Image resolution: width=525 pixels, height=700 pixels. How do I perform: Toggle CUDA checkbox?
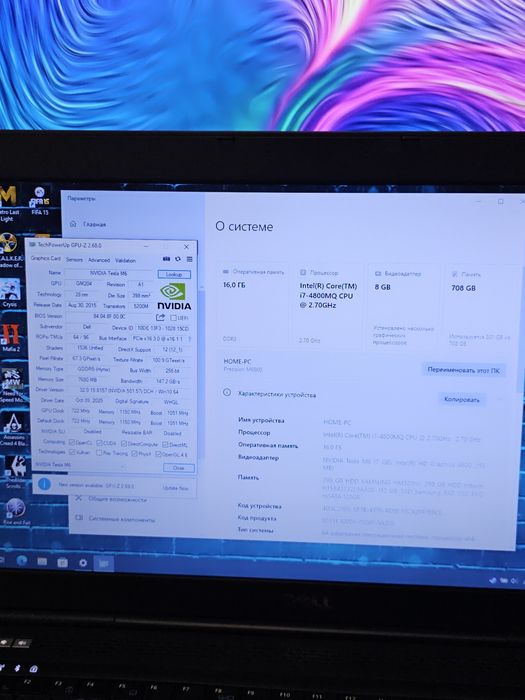tap(99, 443)
